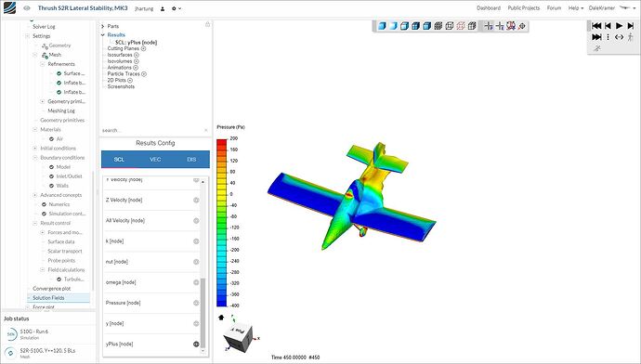The width and height of the screenshot is (641, 364).
Task: Switch to the VEC tab
Action: pyautogui.click(x=155, y=160)
